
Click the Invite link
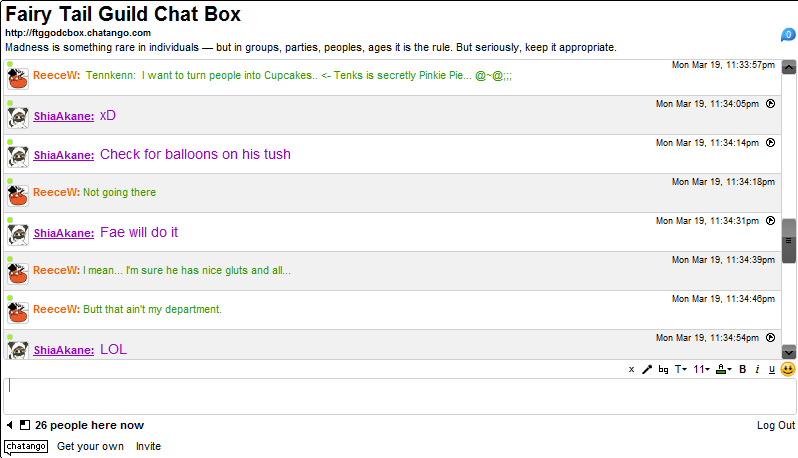click(148, 446)
